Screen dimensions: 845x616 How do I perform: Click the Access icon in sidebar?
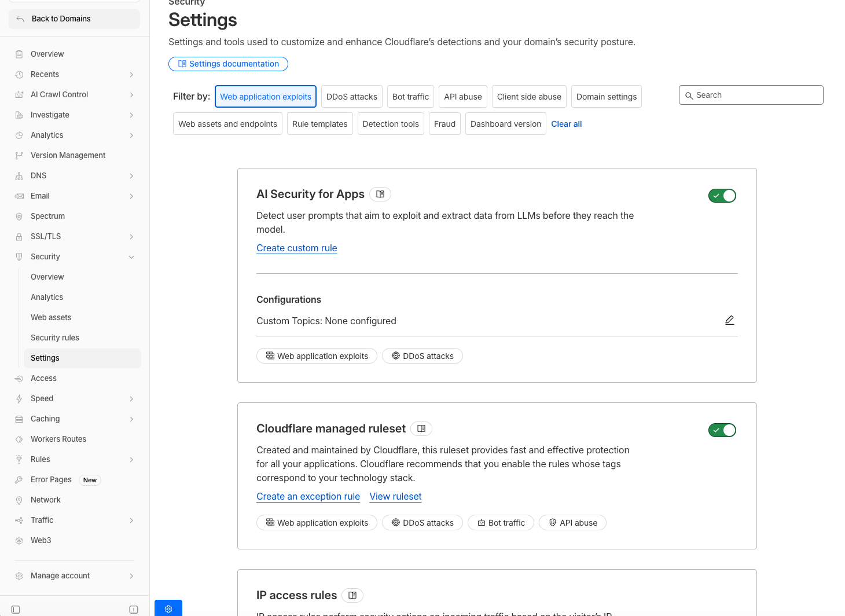coord(19,378)
